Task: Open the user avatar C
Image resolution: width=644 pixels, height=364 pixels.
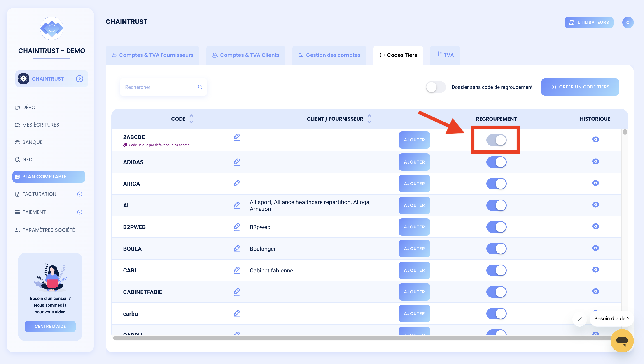Action: pos(628,22)
